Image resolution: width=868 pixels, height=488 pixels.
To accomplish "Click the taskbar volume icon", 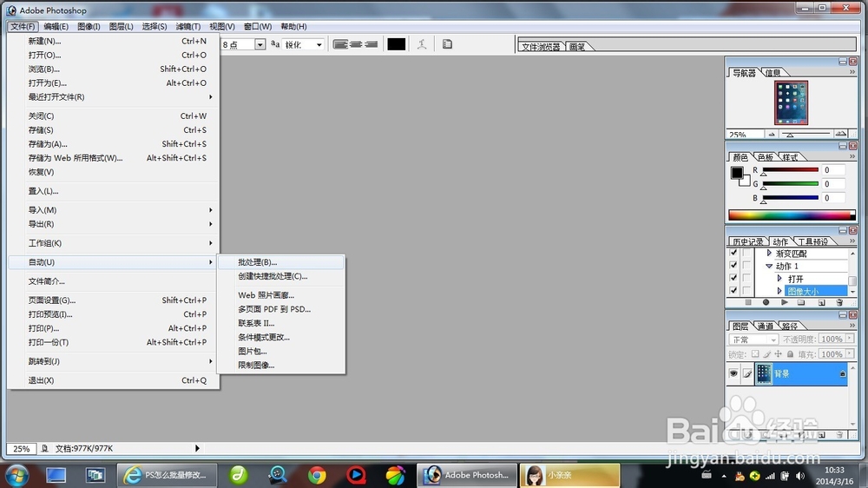I will pyautogui.click(x=800, y=476).
